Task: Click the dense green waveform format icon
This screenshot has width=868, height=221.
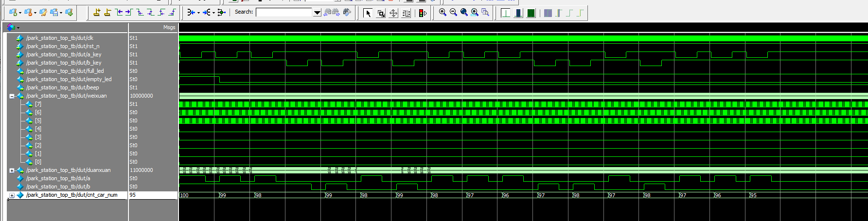Action: coord(531,13)
